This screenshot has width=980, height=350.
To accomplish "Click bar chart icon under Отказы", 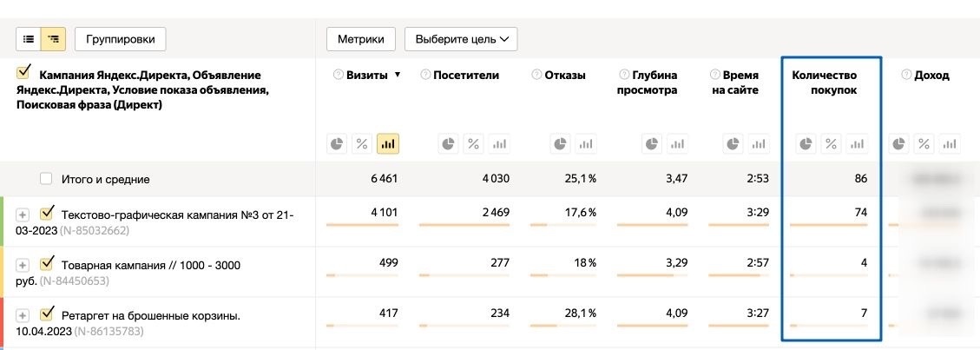I will (586, 143).
